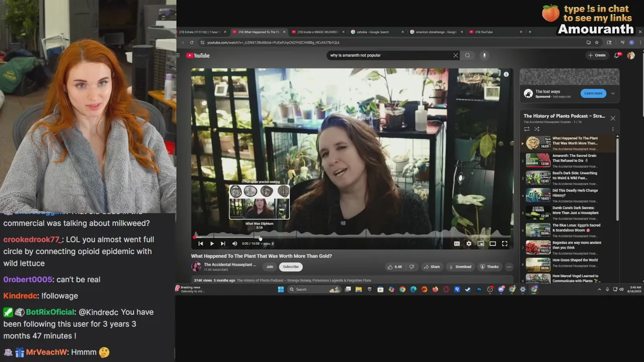Click the Download button
This screenshot has width=644, height=362.
click(460, 267)
